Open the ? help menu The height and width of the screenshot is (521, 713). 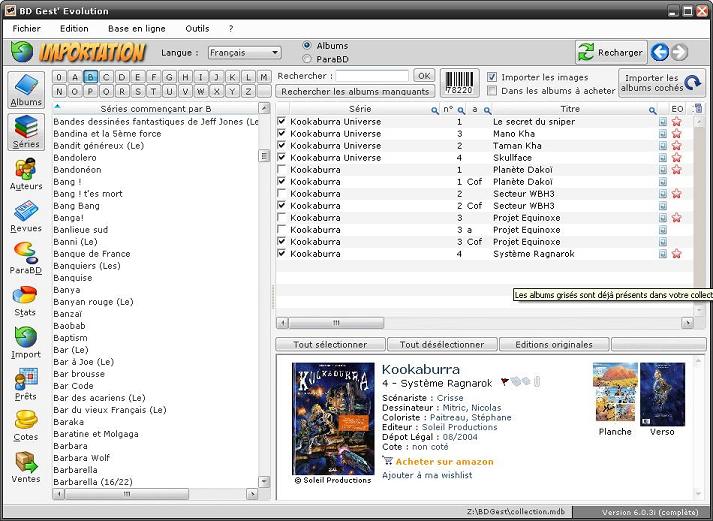point(231,29)
